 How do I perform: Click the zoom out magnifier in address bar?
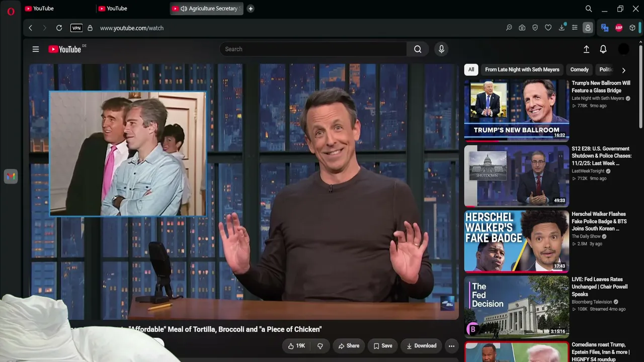point(509,28)
